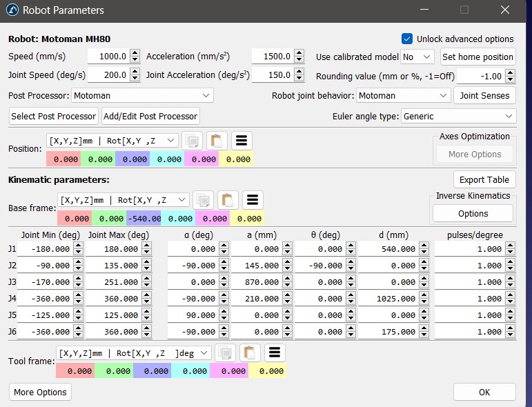Open the Tool frame hamburger menu
The height and width of the screenshot is (407, 532).
click(x=274, y=353)
